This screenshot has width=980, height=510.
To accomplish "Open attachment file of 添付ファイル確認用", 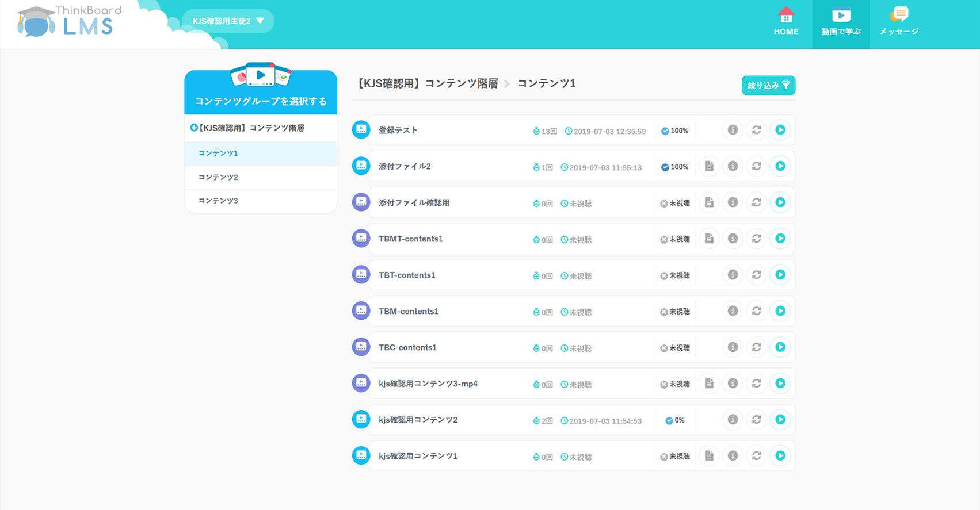I will click(x=709, y=202).
